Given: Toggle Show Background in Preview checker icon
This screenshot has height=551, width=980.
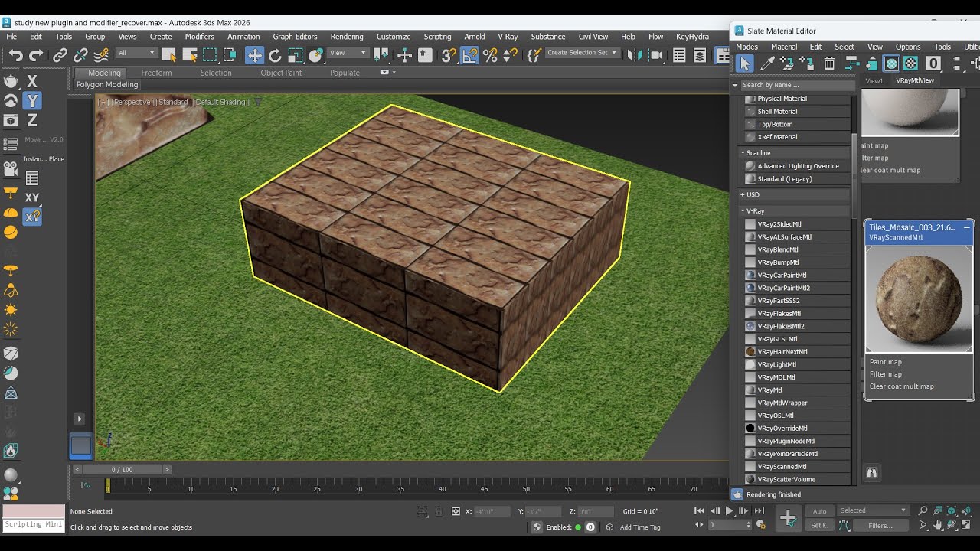Looking at the screenshot, I should (911, 64).
